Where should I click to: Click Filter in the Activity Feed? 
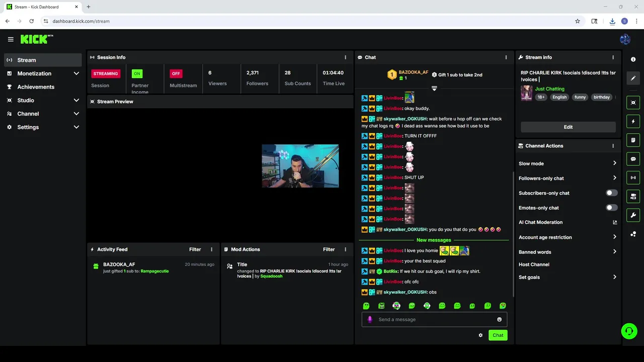(x=195, y=249)
